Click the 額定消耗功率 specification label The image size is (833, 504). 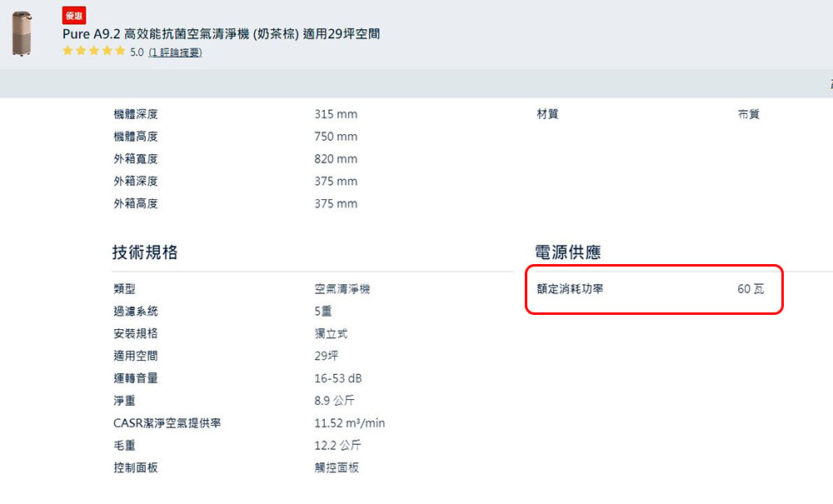click(570, 289)
